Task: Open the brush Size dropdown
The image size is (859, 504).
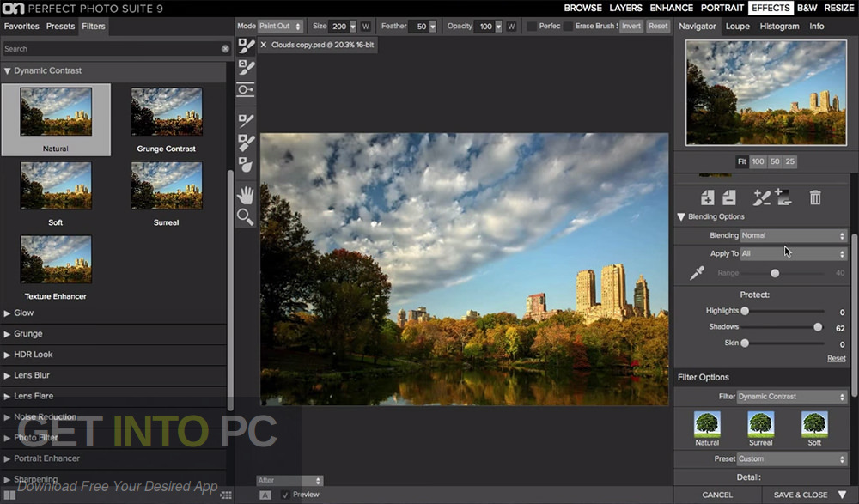Action: point(353,27)
